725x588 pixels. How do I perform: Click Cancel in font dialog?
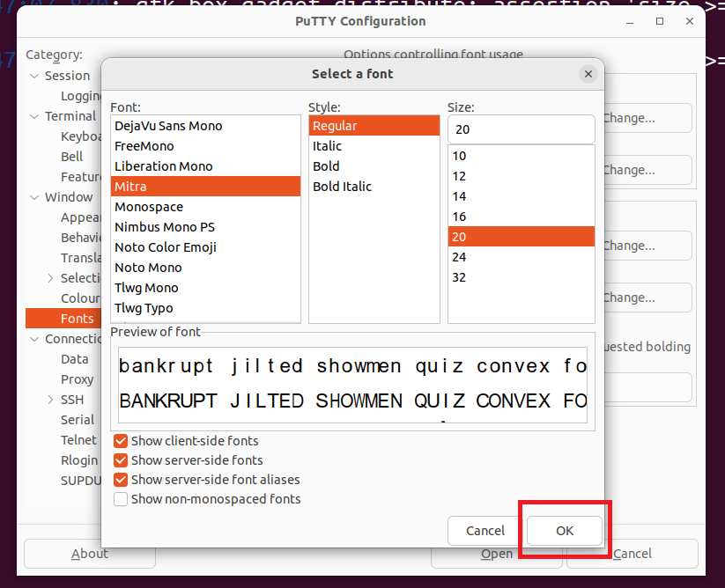click(x=485, y=531)
